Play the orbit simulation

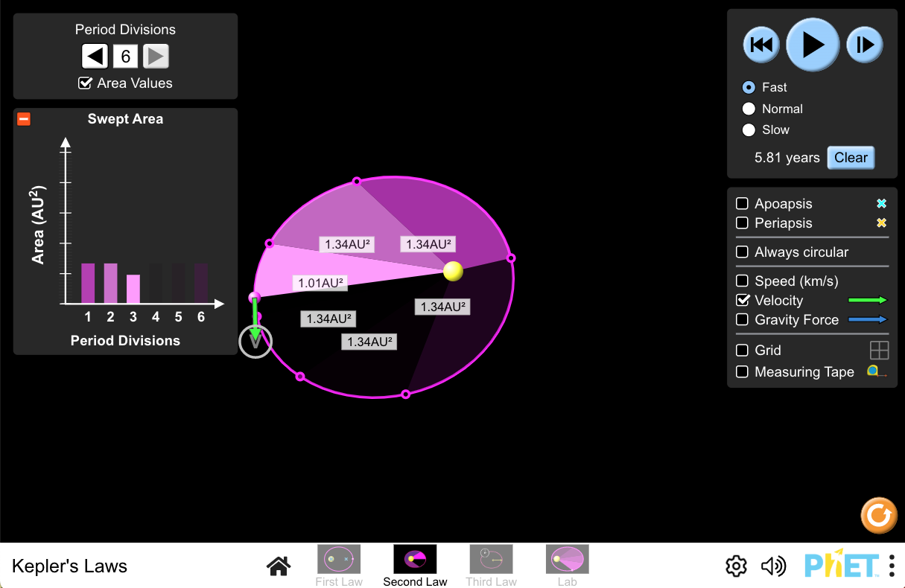813,44
